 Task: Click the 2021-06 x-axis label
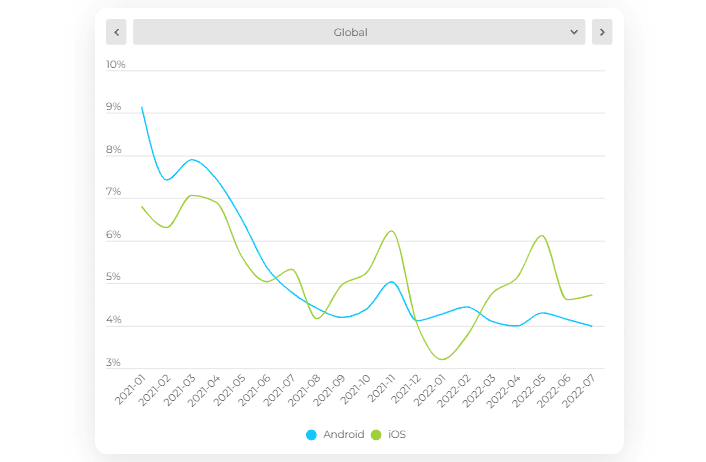[x=256, y=388]
